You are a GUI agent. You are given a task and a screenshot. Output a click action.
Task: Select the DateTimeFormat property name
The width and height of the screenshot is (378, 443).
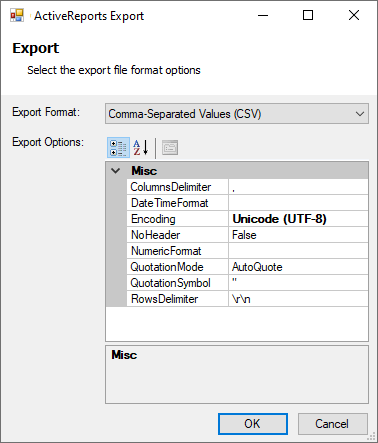tap(170, 203)
